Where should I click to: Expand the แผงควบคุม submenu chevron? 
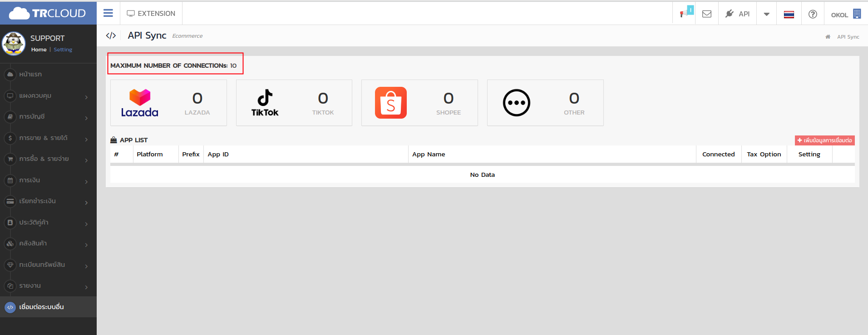86,97
